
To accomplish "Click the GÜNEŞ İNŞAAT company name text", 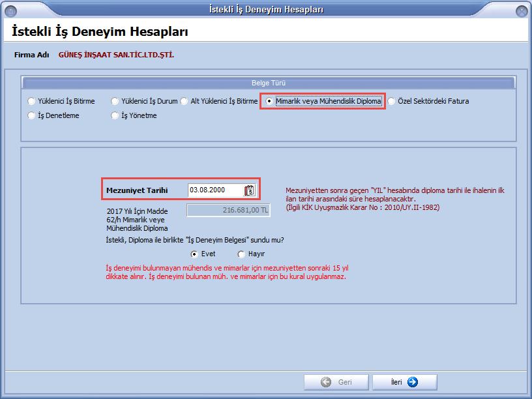I will pos(116,55).
